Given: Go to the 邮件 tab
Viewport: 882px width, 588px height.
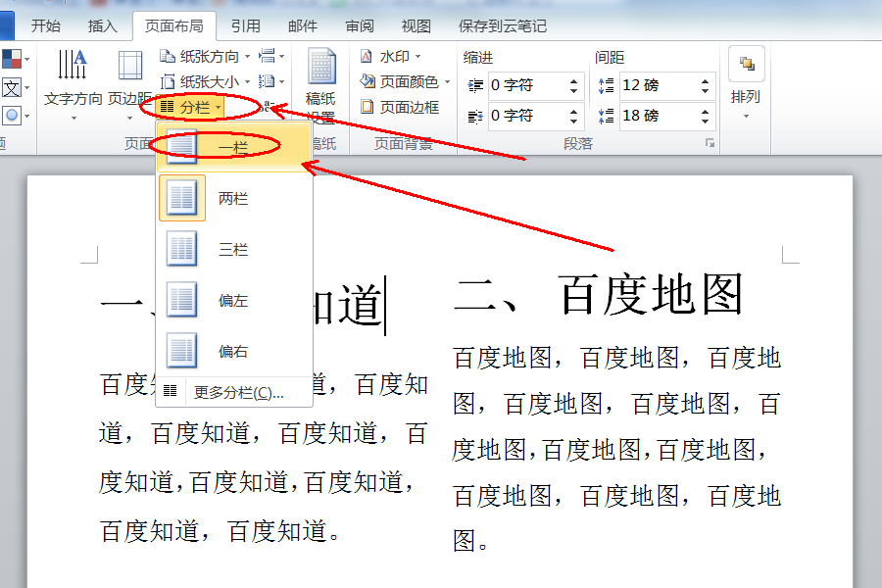Looking at the screenshot, I should (303, 25).
